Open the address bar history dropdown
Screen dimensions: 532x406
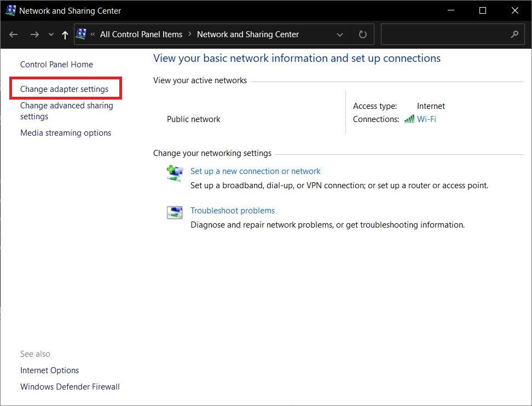[340, 34]
